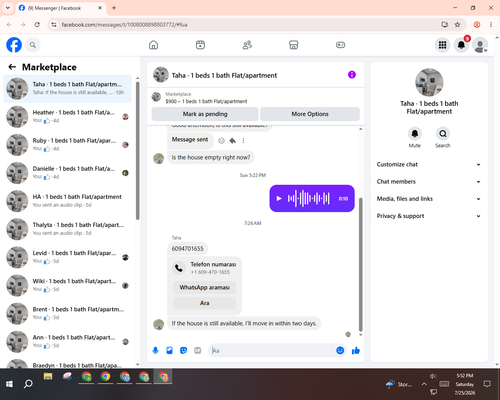The image size is (500, 400).
Task: Open the Reels video icon
Action: (x=200, y=45)
